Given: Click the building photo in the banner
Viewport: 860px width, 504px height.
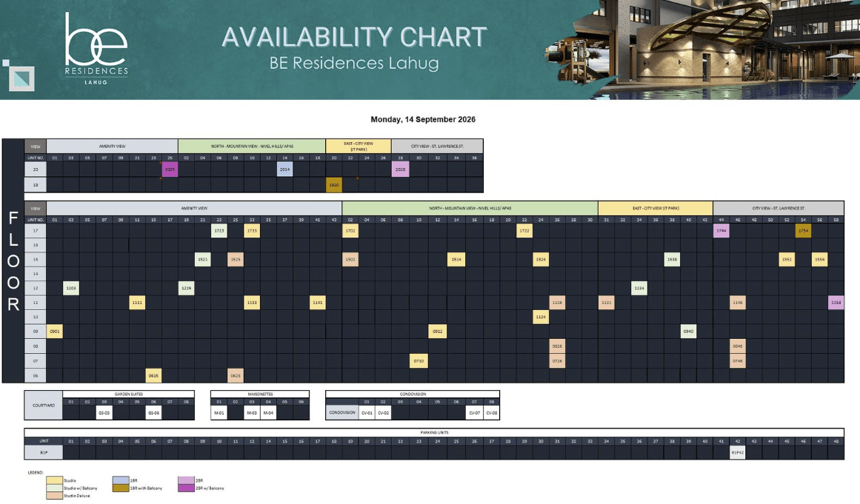Looking at the screenshot, I should [x=702, y=50].
